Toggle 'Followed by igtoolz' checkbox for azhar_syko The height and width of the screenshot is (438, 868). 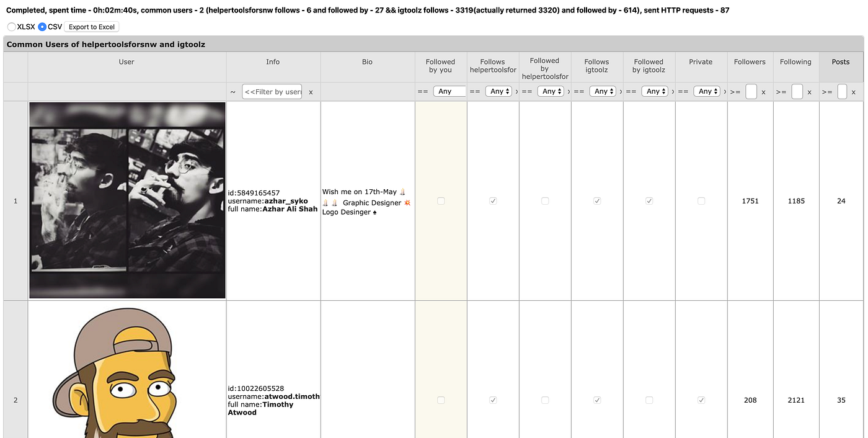pos(649,201)
